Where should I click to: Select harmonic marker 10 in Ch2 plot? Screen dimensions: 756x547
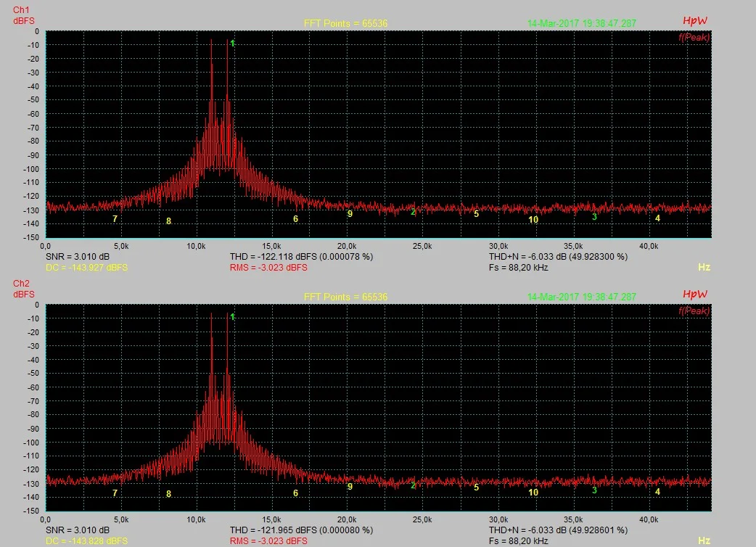533,492
